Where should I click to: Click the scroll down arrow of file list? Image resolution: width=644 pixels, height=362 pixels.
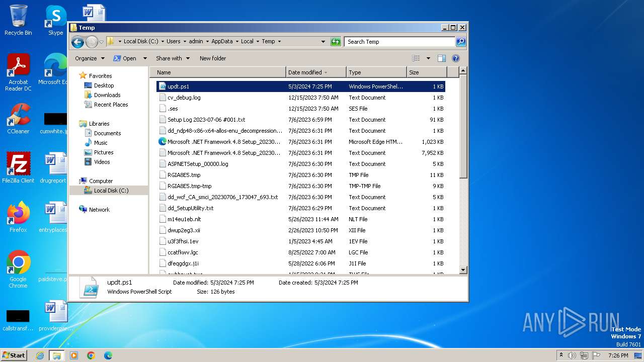click(463, 270)
